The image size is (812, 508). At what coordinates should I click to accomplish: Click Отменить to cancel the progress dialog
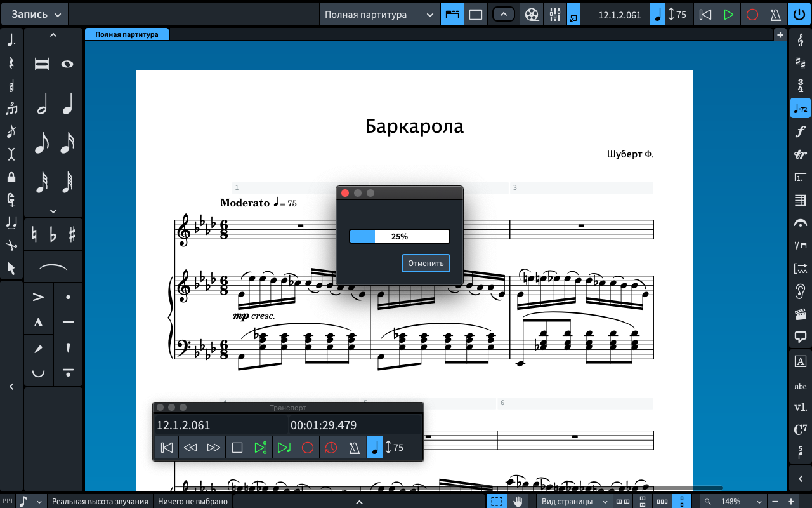426,263
